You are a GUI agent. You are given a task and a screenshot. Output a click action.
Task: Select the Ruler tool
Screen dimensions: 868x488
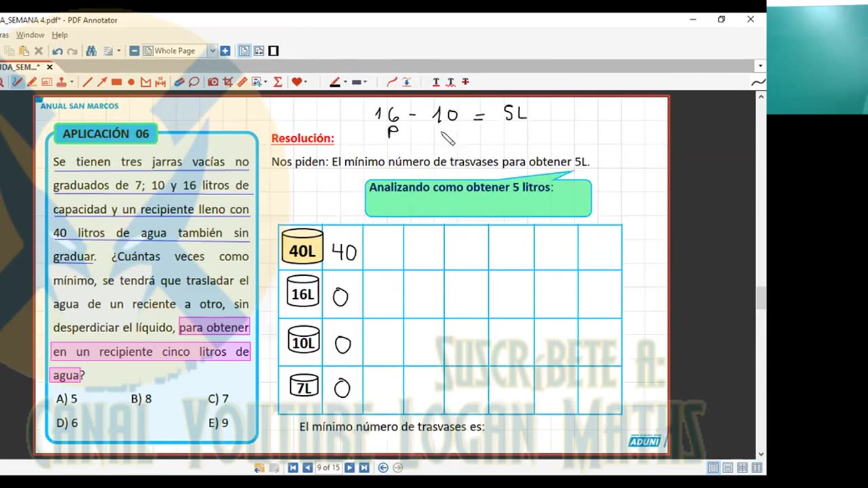pos(243,82)
